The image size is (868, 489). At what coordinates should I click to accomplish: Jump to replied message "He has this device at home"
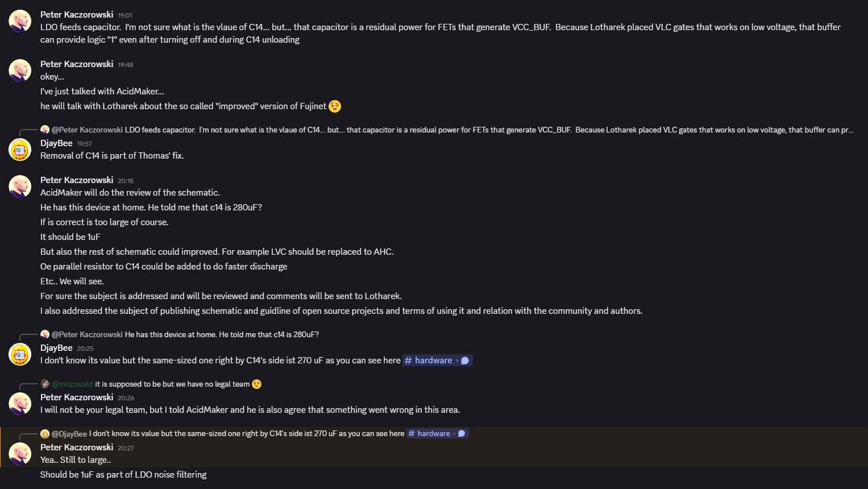[222, 334]
